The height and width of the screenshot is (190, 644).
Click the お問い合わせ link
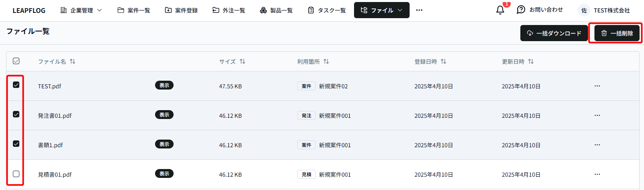coord(540,10)
